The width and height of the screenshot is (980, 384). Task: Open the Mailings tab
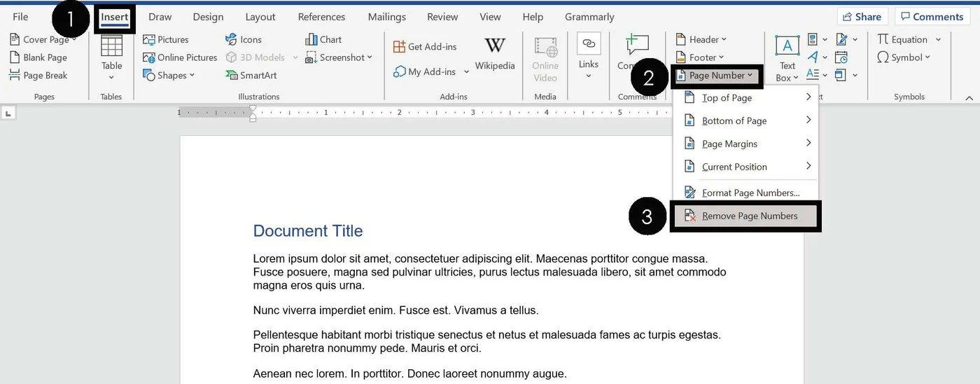[386, 17]
